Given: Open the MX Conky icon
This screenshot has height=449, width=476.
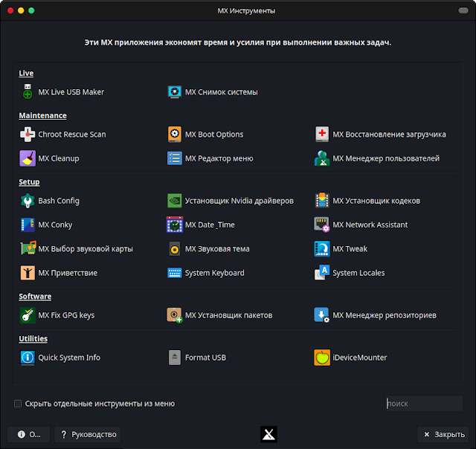Looking at the screenshot, I should pyautogui.click(x=28, y=224).
